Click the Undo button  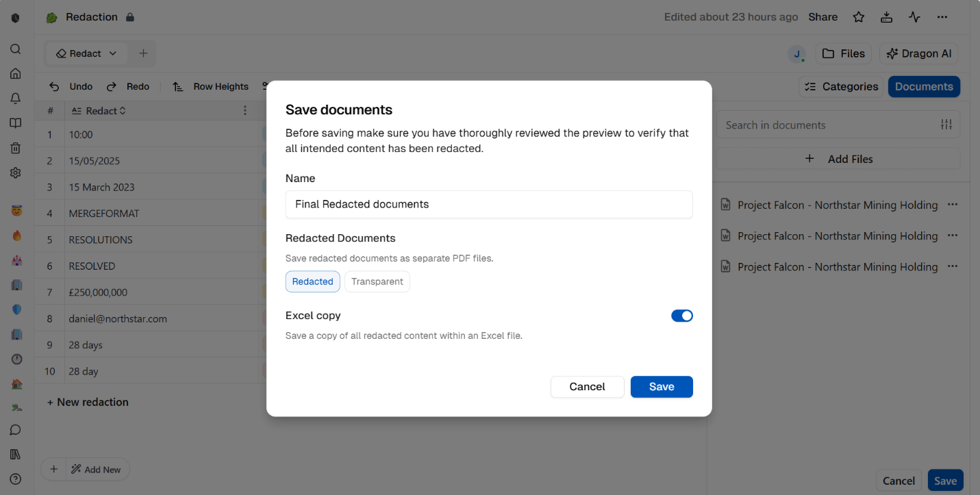click(x=71, y=86)
